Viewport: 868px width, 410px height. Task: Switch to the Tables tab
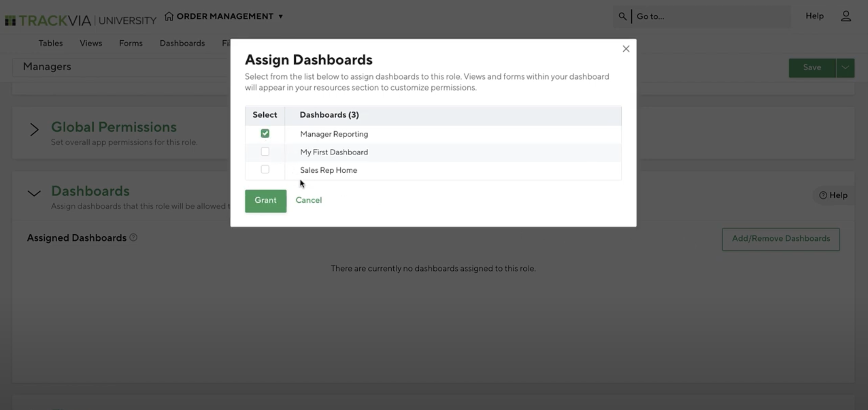pyautogui.click(x=51, y=43)
